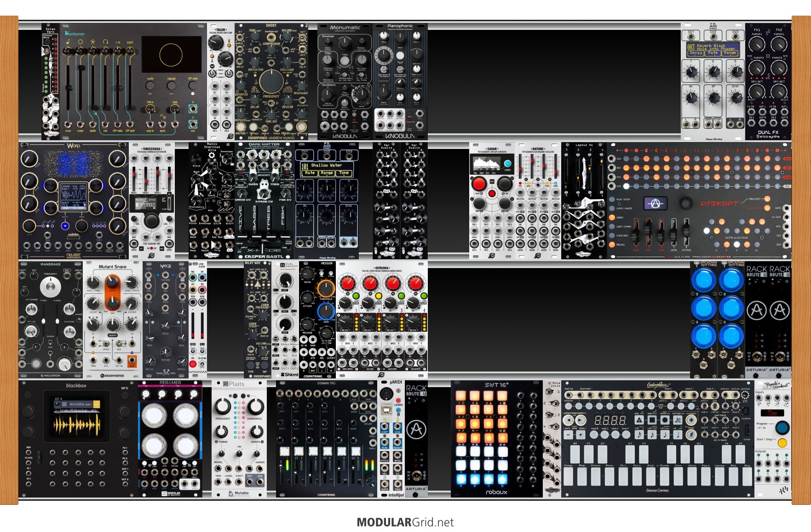The height and width of the screenshot is (532, 811).
Task: Click the first channel fader on Cosmix Pro
Action: (x=281, y=472)
